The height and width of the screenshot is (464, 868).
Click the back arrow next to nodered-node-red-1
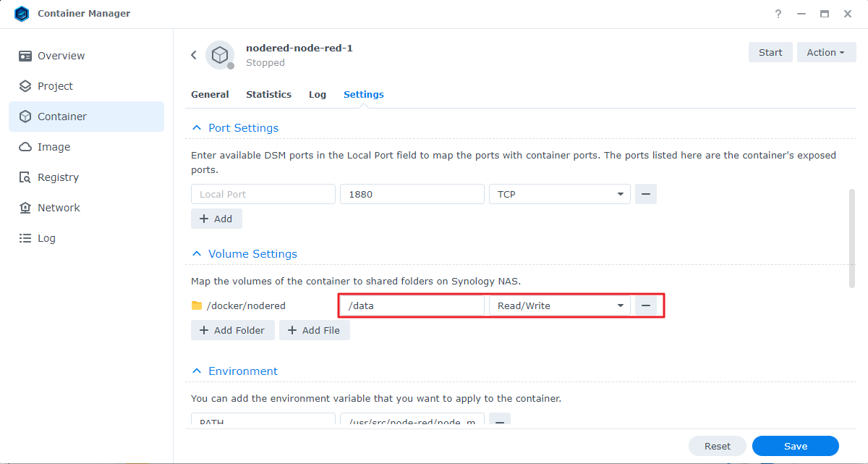193,54
